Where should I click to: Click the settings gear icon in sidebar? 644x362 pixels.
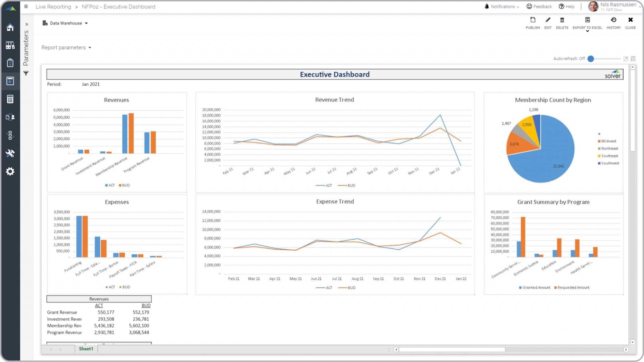pos(10,171)
